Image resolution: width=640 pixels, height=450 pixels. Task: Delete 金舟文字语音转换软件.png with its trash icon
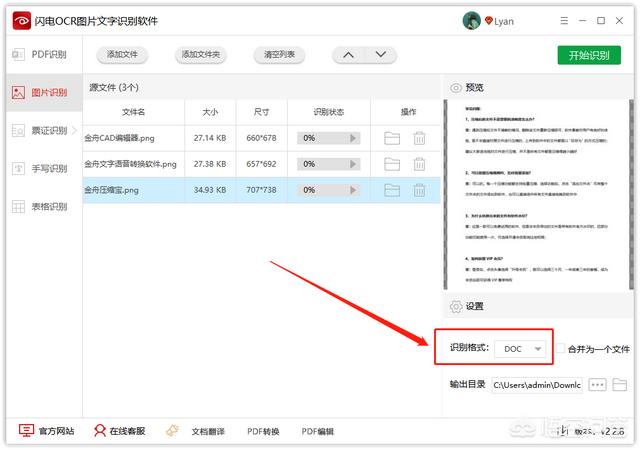(419, 164)
